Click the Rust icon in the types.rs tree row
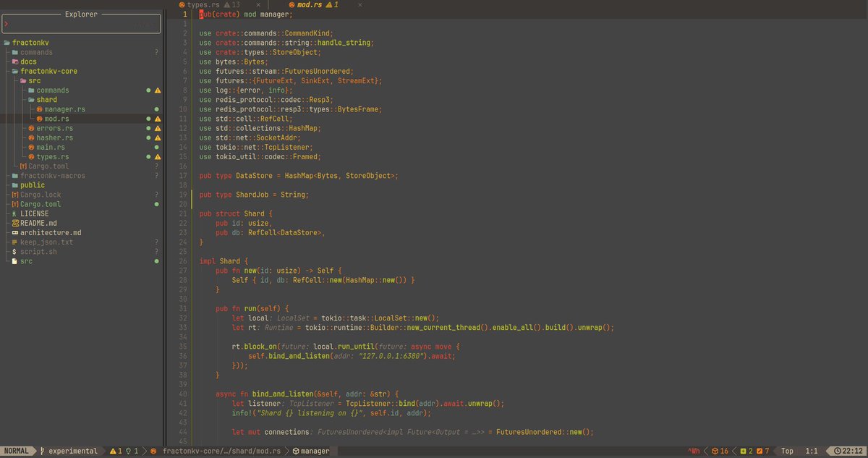This screenshot has width=868, height=458. coord(31,156)
